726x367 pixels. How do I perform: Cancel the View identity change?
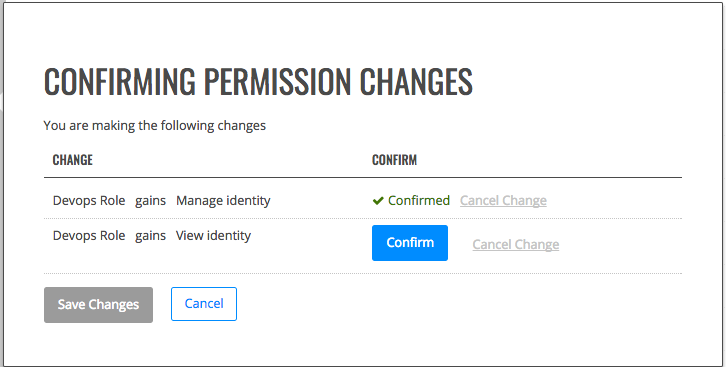coord(515,244)
